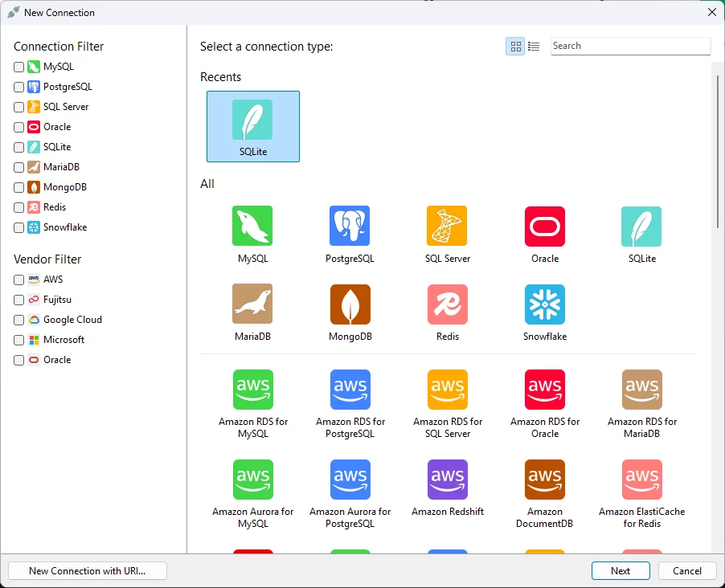Choose Amazon Aurora for MySQL icon
This screenshot has height=588, width=725.
point(253,480)
